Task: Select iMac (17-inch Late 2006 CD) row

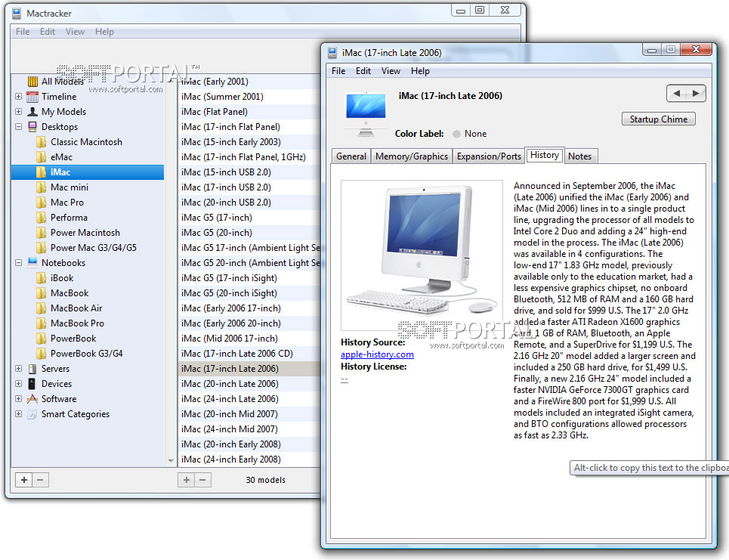Action: point(249,354)
